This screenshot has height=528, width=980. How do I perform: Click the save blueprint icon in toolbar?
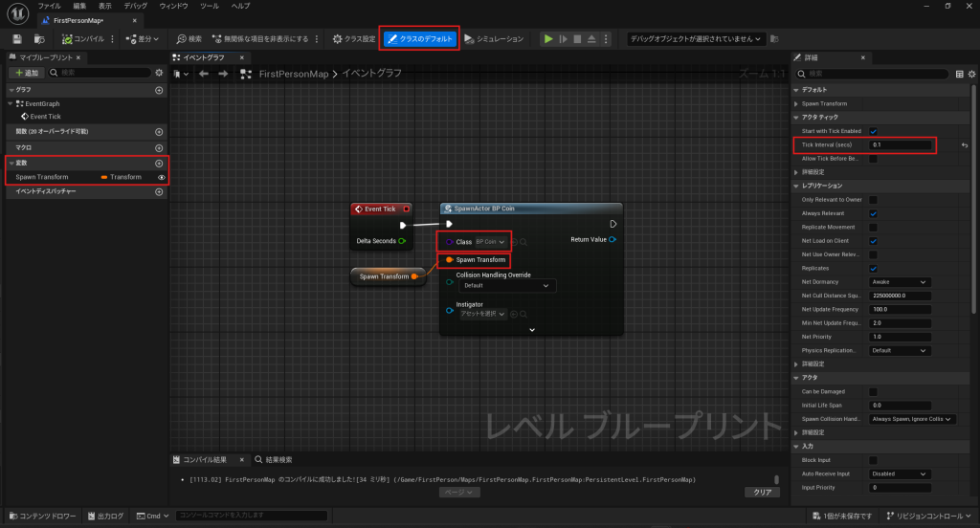click(17, 39)
